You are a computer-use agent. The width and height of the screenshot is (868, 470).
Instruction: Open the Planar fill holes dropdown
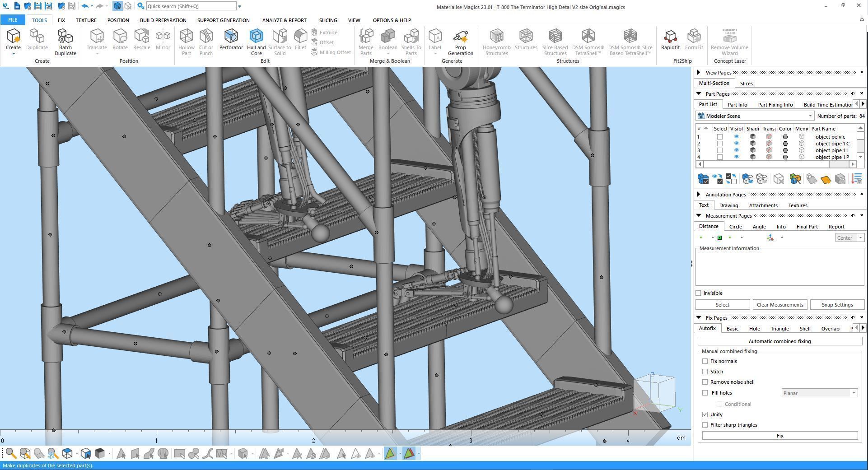(819, 393)
